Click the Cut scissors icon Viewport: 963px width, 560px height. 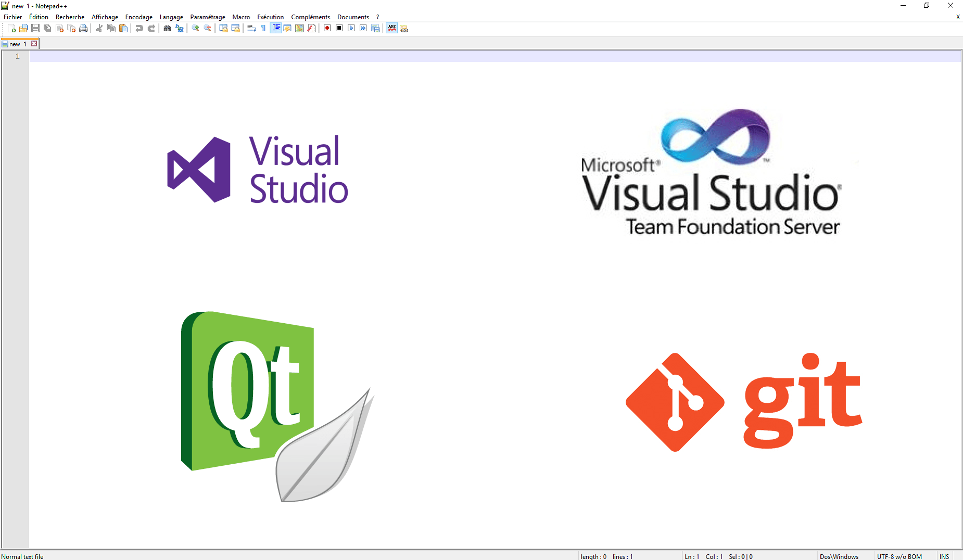pos(99,29)
